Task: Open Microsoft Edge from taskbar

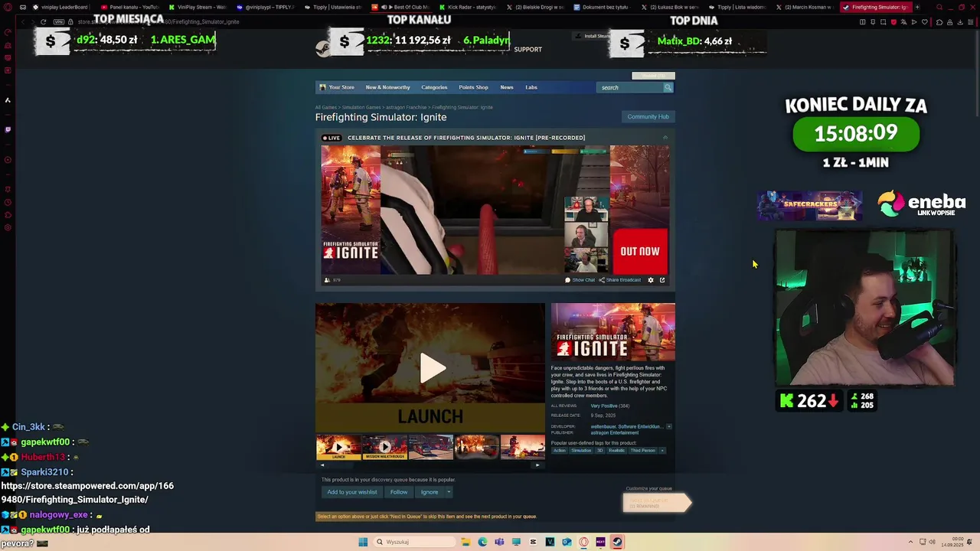Action: tap(482, 543)
